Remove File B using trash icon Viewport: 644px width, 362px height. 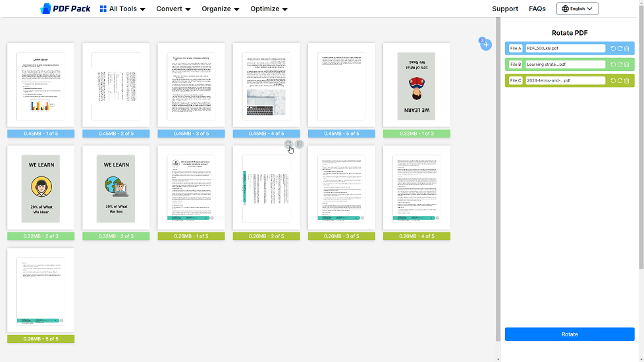click(627, 65)
